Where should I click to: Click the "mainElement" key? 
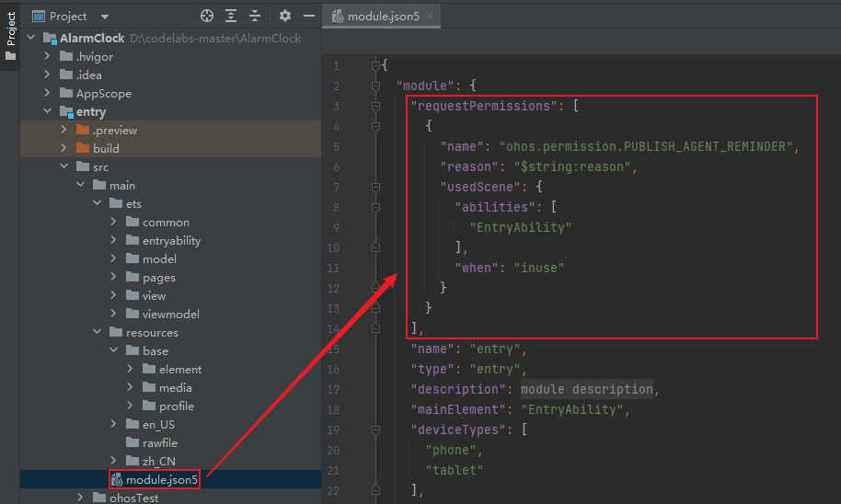click(458, 409)
